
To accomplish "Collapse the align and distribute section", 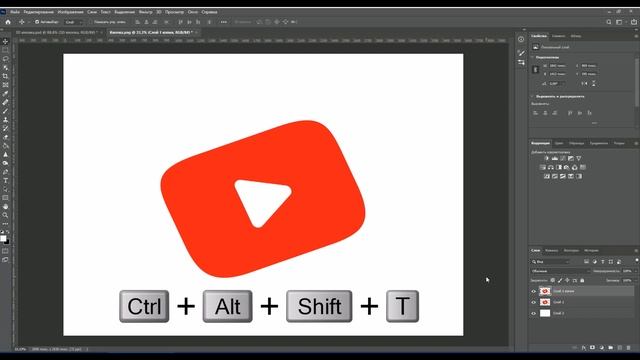I will coord(533,96).
